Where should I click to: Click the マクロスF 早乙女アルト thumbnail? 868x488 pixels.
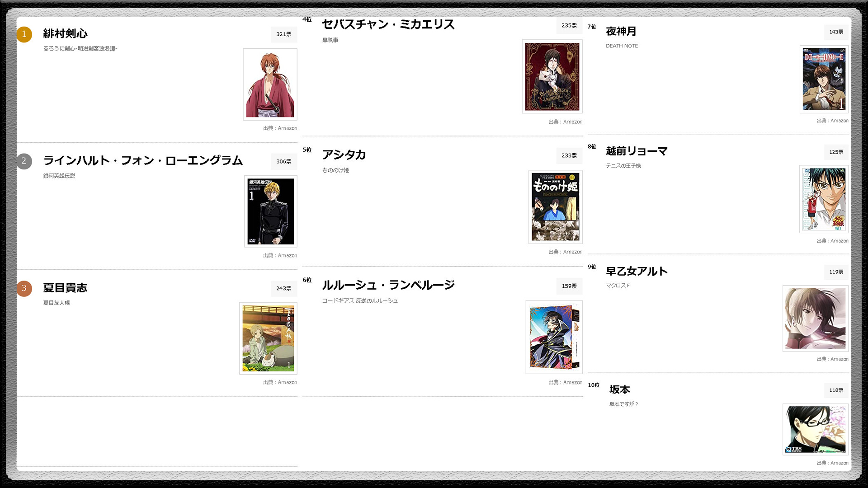tap(816, 319)
